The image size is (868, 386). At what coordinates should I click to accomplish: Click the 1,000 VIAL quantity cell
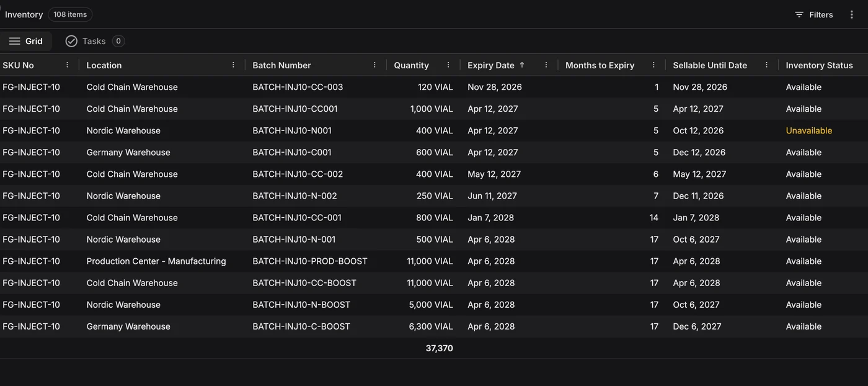(x=432, y=109)
